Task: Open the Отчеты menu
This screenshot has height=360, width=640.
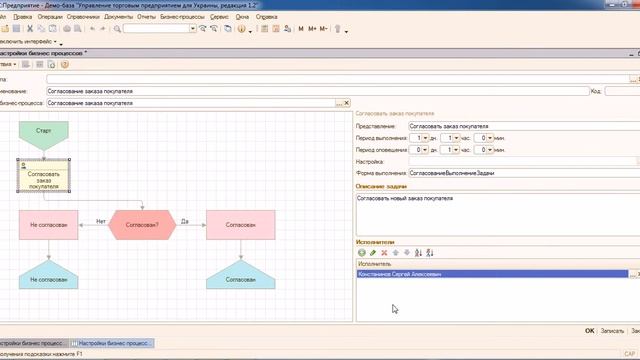Action: [x=147, y=17]
